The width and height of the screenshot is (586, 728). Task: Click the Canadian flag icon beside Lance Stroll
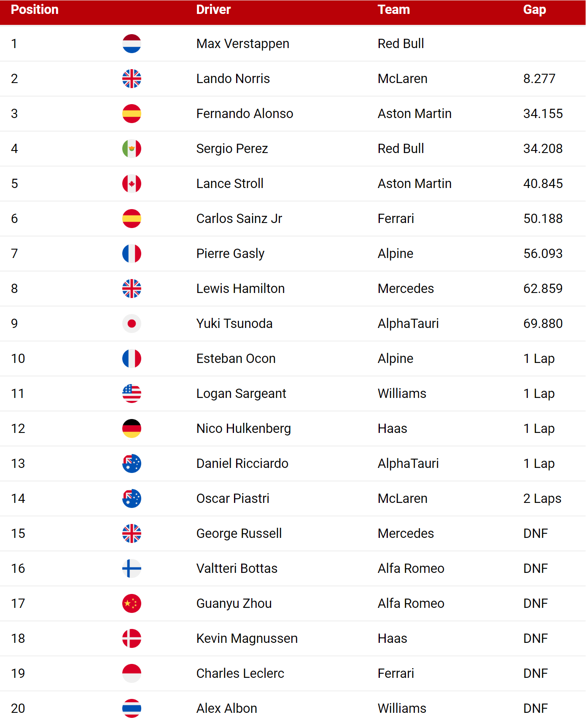[x=132, y=184]
